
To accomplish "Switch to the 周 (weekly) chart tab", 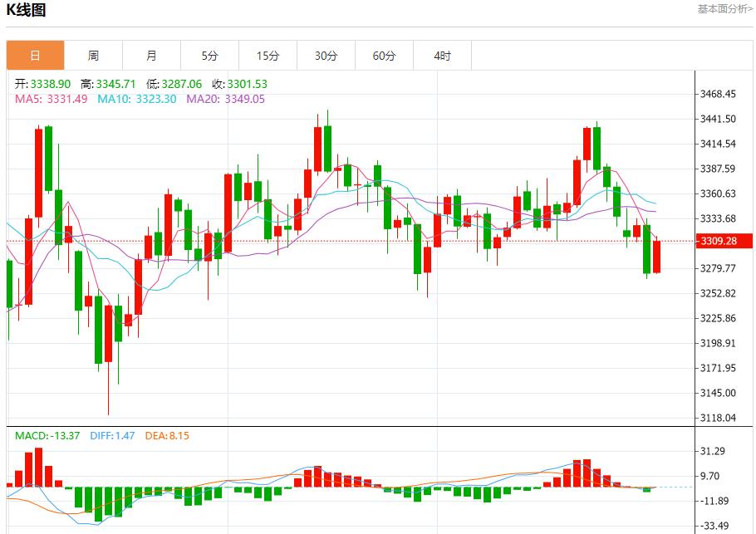I will (94, 55).
